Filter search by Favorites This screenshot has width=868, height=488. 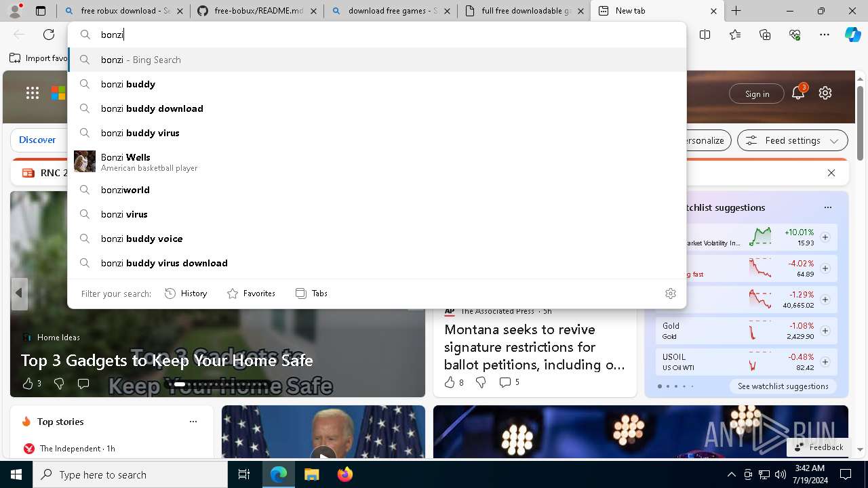[251, 293]
